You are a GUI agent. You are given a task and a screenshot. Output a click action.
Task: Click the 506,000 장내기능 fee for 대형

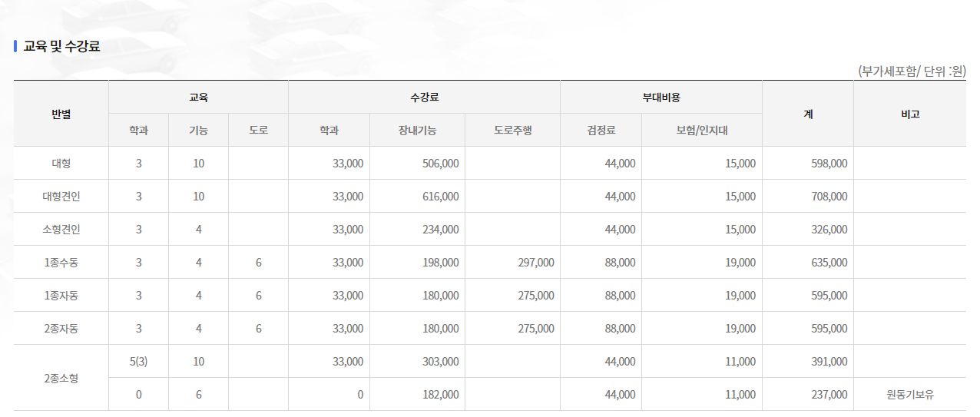coord(441,164)
